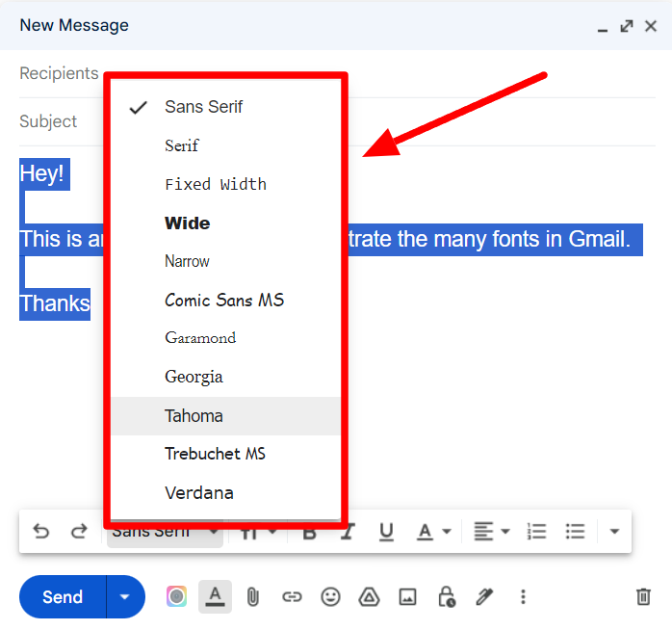Click the Send button
Screen dimensions: 672x630
pyautogui.click(x=63, y=597)
